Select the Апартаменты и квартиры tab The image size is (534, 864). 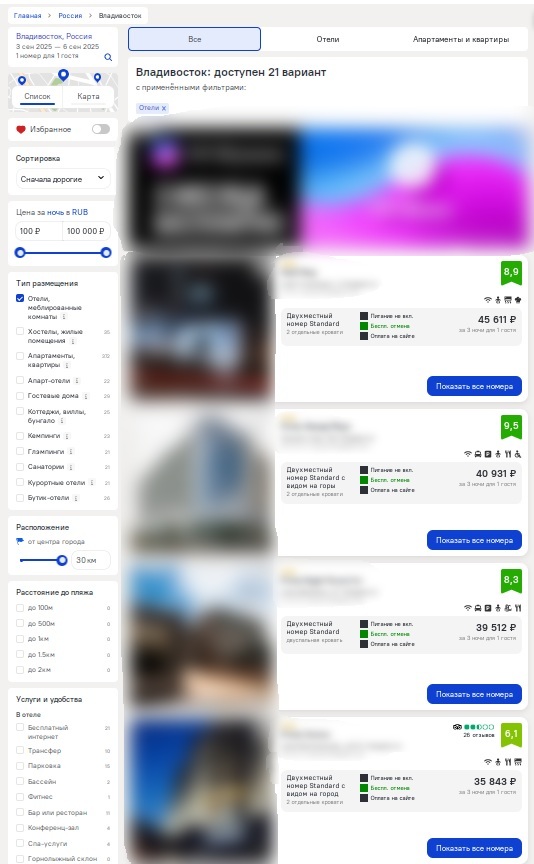coord(461,39)
